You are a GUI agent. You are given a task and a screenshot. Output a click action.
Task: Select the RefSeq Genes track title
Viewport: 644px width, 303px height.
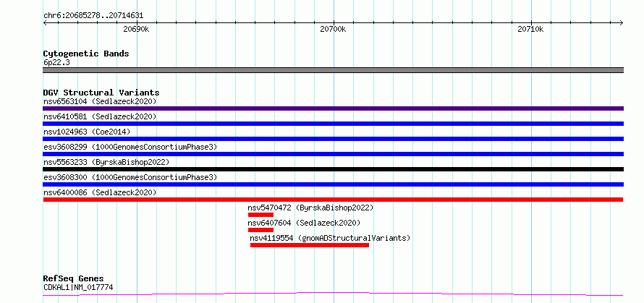point(74,279)
